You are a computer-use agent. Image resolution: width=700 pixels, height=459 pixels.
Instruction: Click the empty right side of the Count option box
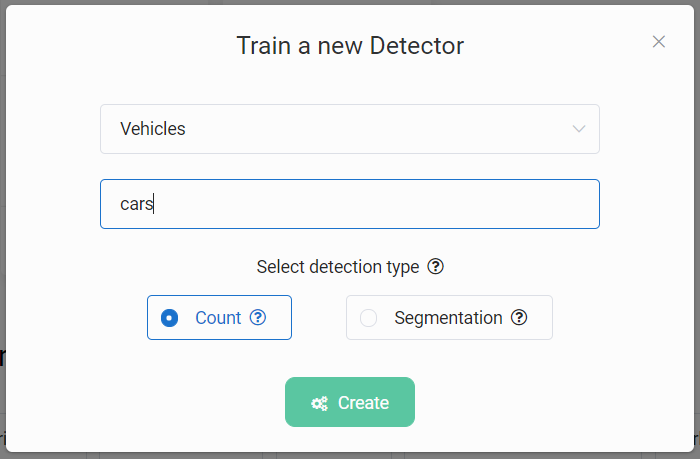[x=279, y=318]
